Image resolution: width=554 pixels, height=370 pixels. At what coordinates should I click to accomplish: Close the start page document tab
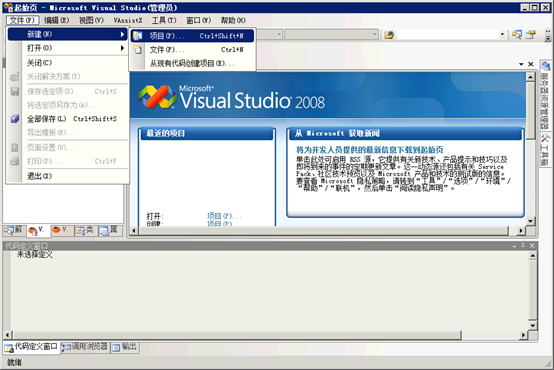pyautogui.click(x=530, y=64)
